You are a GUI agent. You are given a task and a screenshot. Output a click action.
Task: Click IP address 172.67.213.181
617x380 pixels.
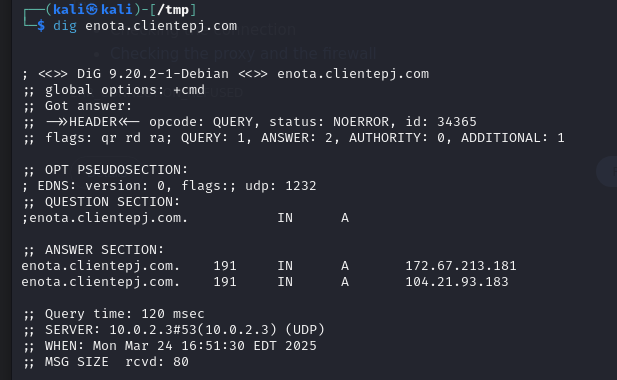(x=461, y=266)
